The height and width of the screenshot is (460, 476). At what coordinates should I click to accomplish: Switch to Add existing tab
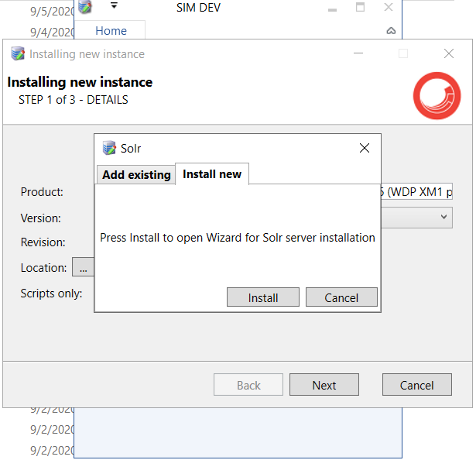coord(136,175)
